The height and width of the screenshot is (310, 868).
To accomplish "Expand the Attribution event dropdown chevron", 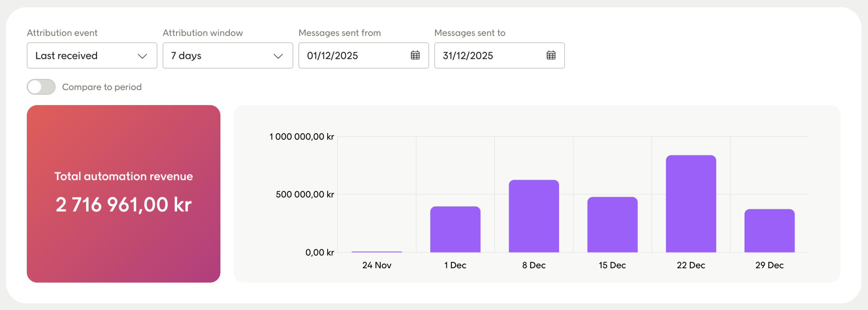I will (x=142, y=56).
